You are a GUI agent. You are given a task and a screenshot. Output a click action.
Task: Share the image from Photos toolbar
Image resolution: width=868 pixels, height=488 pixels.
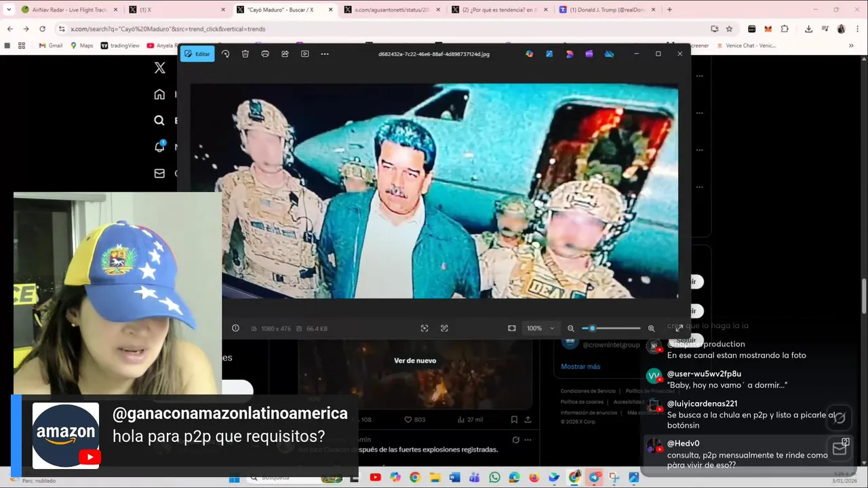[285, 54]
